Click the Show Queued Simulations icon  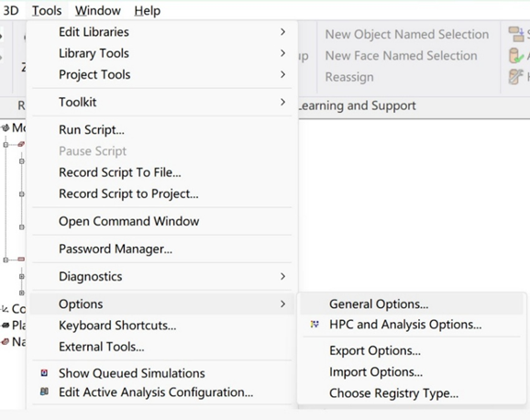click(44, 373)
